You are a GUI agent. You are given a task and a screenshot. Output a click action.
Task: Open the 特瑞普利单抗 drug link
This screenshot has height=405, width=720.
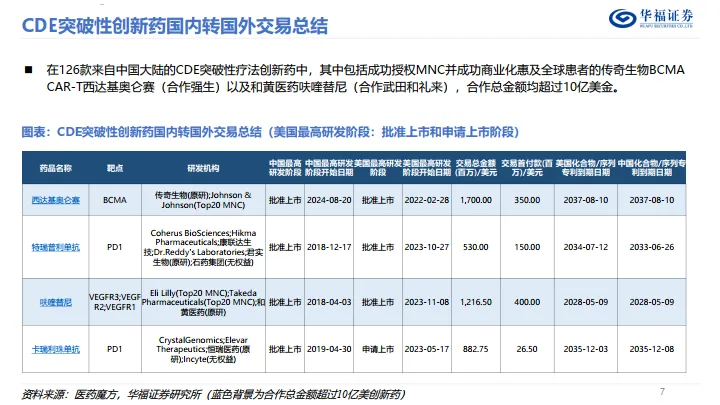(x=56, y=247)
